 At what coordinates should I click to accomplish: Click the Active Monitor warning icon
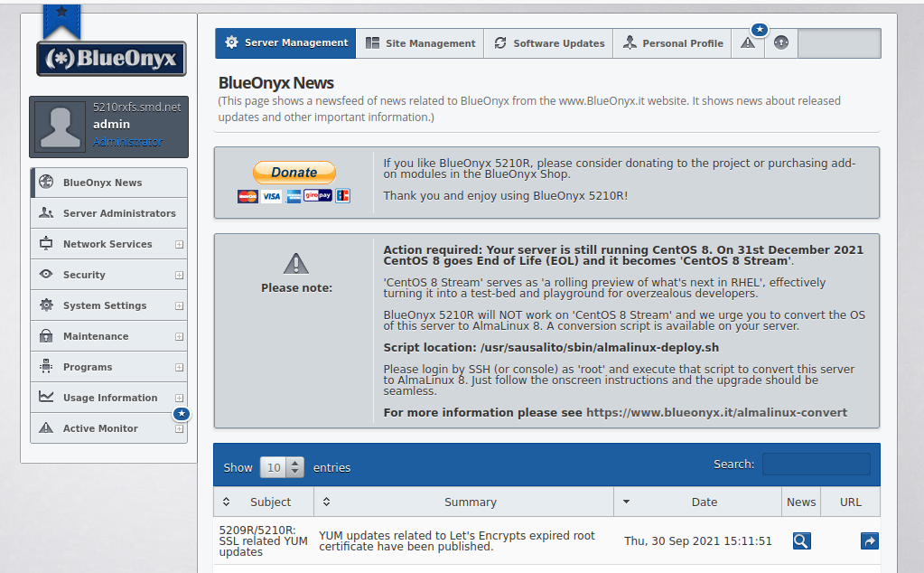point(46,427)
